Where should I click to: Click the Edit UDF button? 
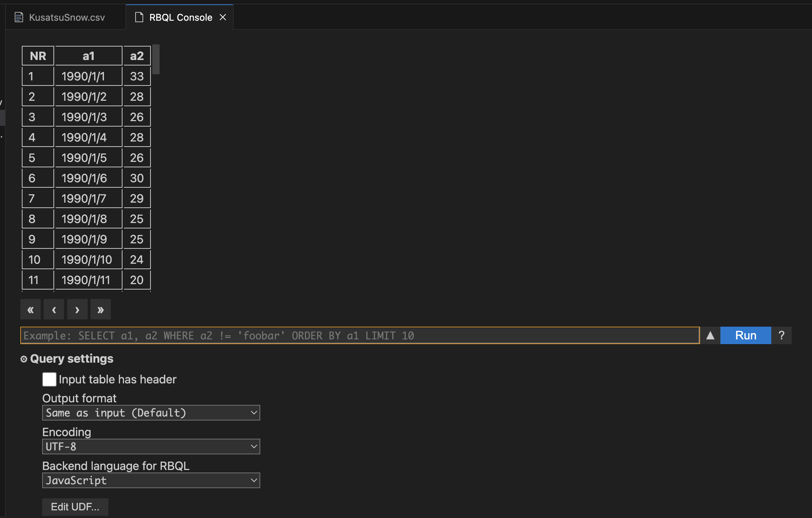point(75,507)
